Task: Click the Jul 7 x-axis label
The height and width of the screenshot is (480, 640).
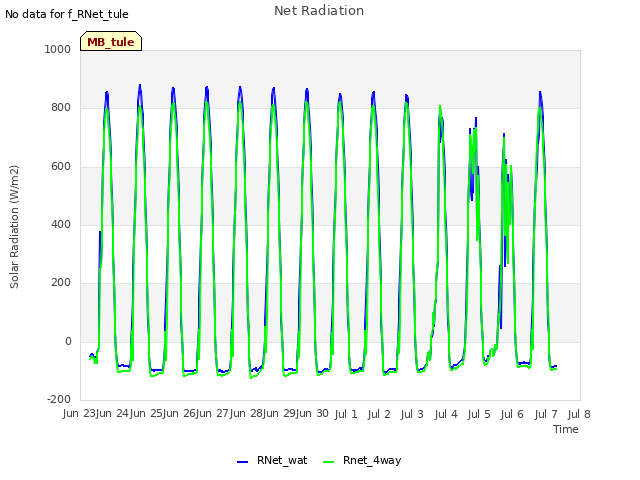Action: (546, 414)
